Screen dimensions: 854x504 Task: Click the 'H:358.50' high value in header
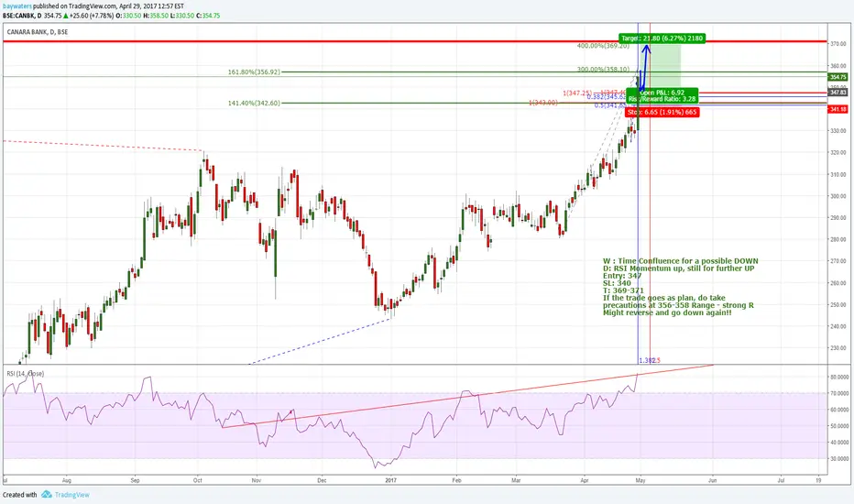[x=155, y=16]
